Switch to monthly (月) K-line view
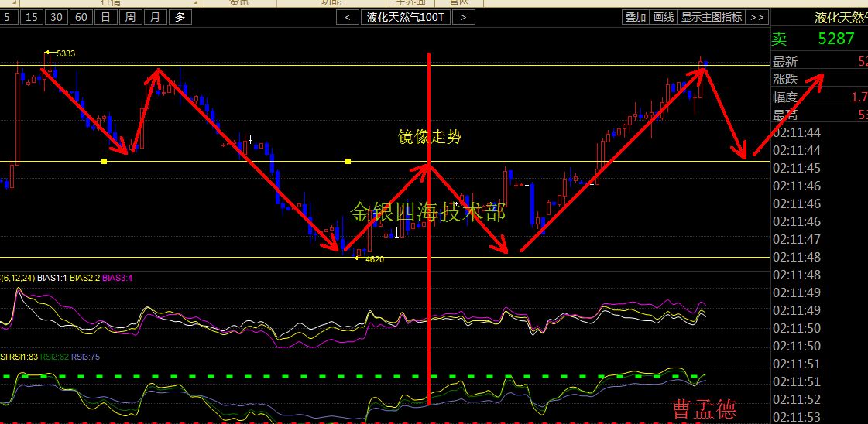The image size is (868, 424). [x=156, y=17]
